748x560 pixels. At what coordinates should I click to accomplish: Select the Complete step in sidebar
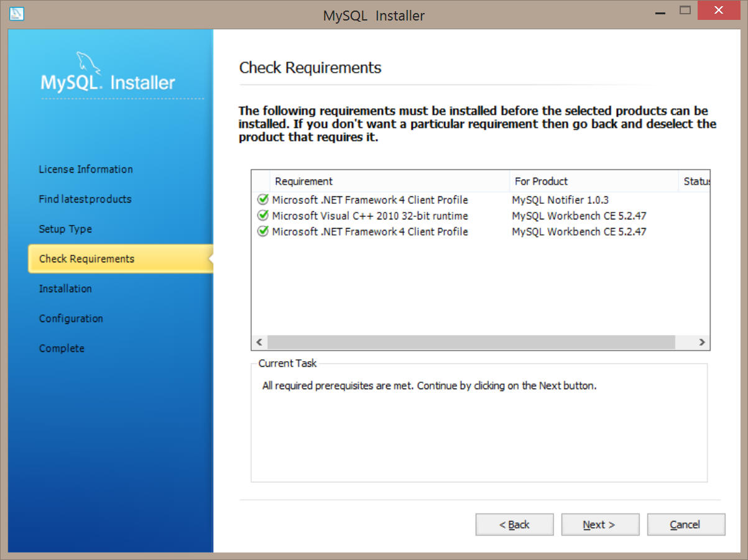pyautogui.click(x=62, y=348)
